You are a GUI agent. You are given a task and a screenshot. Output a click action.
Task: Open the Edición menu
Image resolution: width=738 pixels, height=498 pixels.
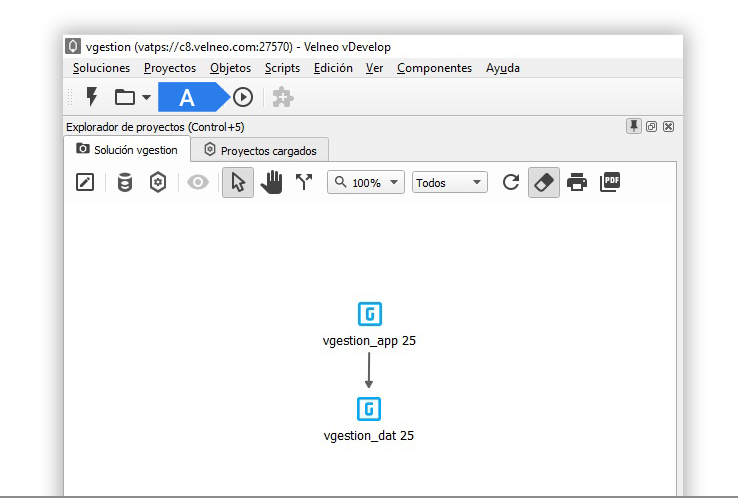[333, 68]
